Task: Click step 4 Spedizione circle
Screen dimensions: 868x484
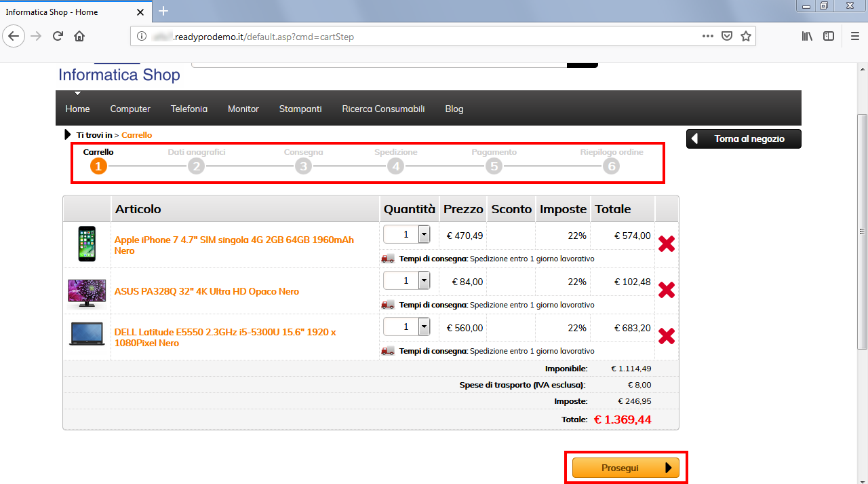Action: [395, 166]
